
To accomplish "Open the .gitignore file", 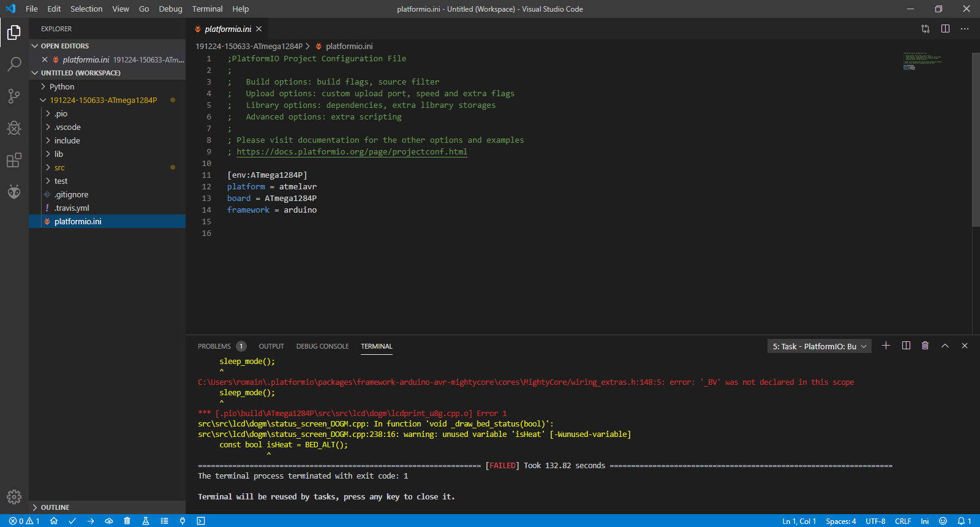I will pyautogui.click(x=107, y=194).
